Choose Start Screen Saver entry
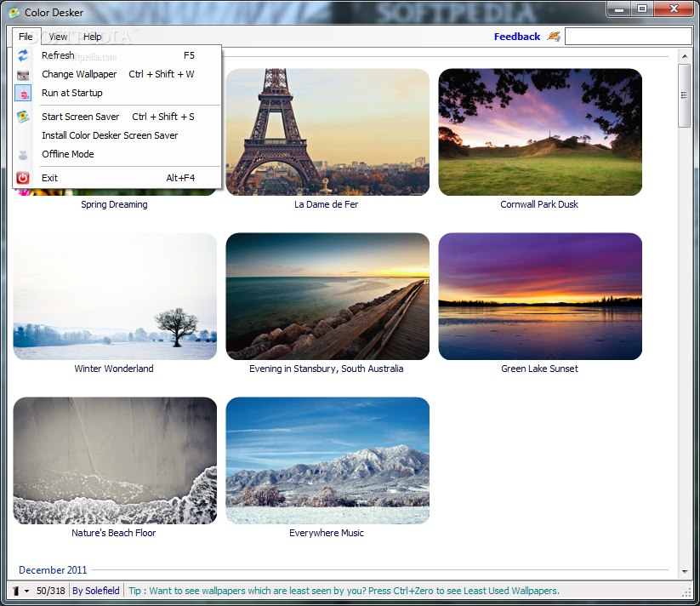Viewport: 700px width, 606px height. coord(118,117)
